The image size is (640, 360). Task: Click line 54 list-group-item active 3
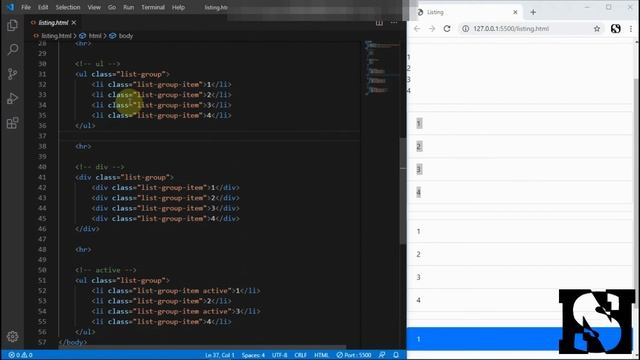click(176, 311)
